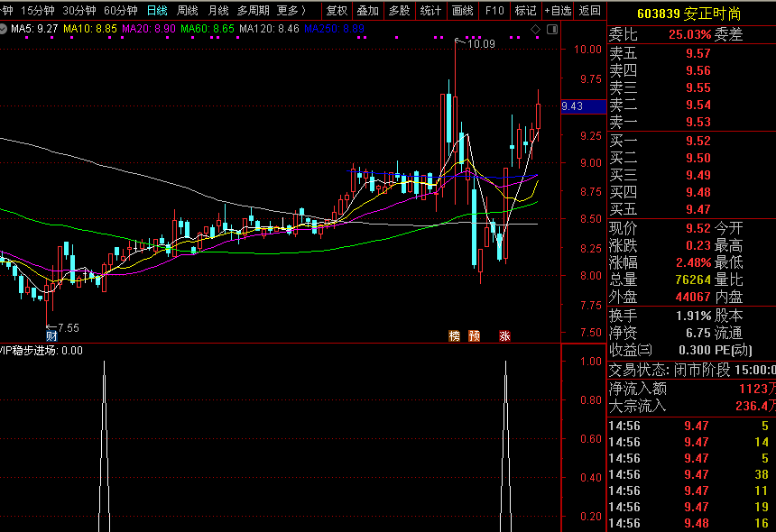Click the 涨 marker icon on chart
The image size is (776, 532).
(504, 336)
